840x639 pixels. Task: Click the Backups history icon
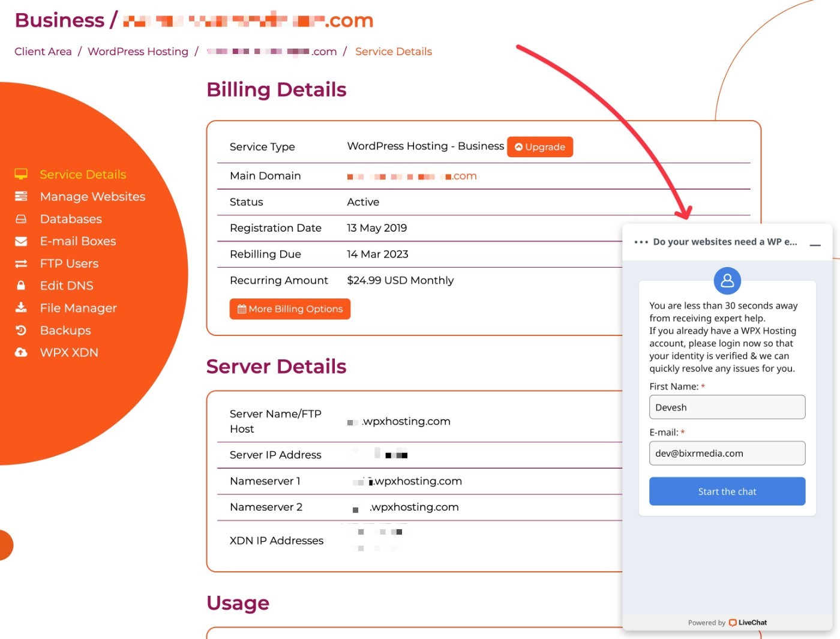[x=21, y=330]
